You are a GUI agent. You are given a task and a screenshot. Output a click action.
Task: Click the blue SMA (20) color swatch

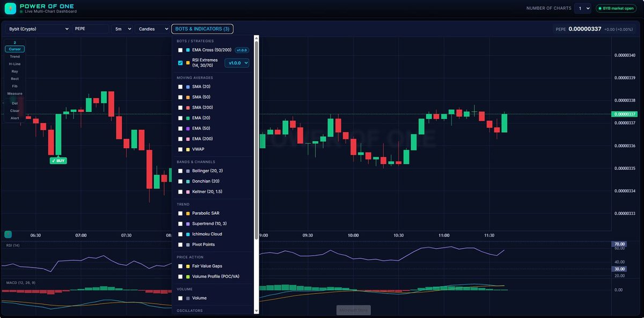188,86
